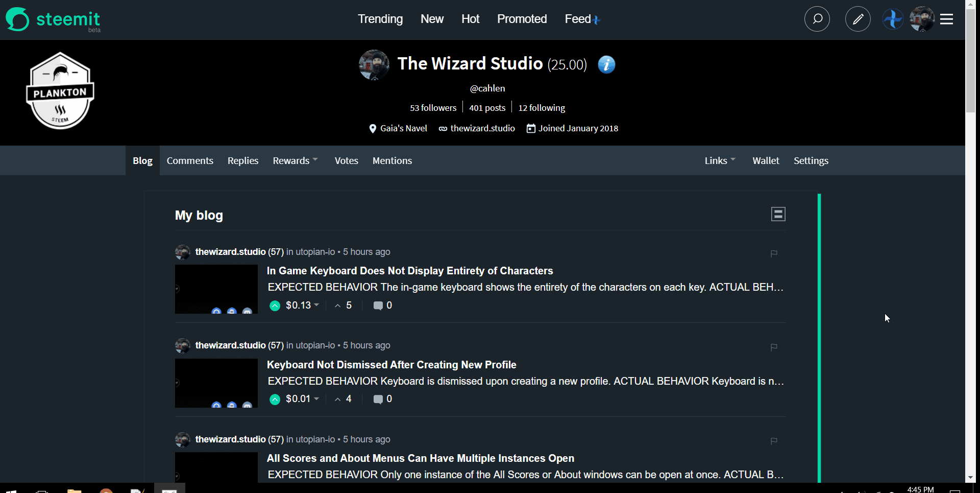Click the Gaia's Navel location text
980x493 pixels.
(404, 128)
